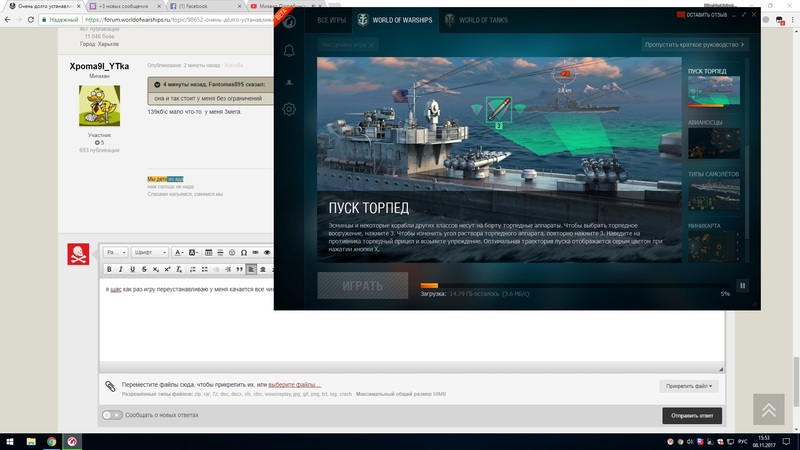The image size is (800, 450).
Task: Click the red pirate skull avatar
Action: pyautogui.click(x=78, y=254)
